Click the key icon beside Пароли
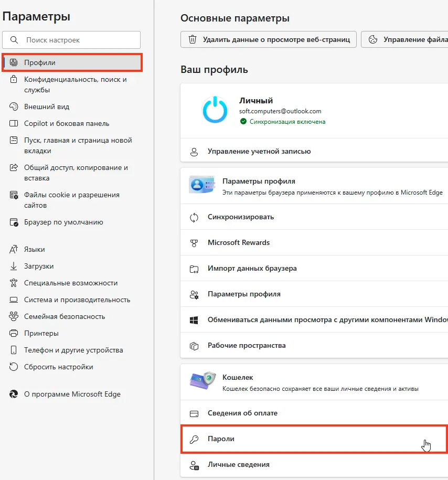The height and width of the screenshot is (480, 448). click(194, 439)
